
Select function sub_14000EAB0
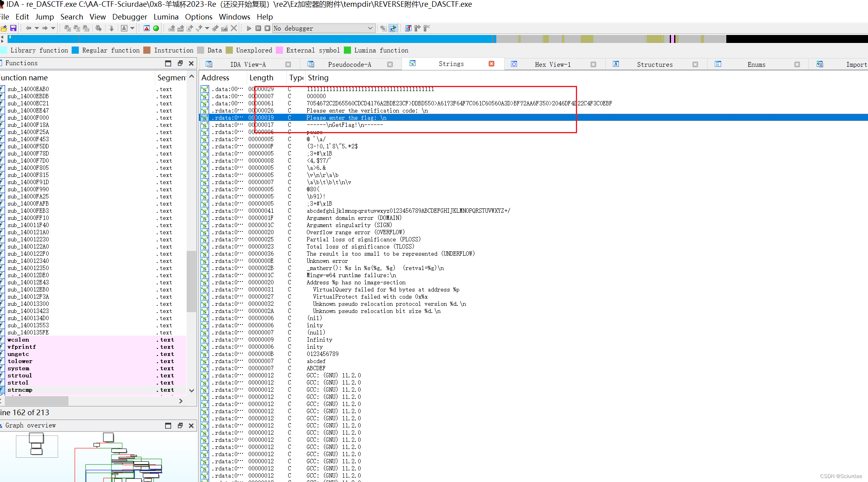point(93,89)
